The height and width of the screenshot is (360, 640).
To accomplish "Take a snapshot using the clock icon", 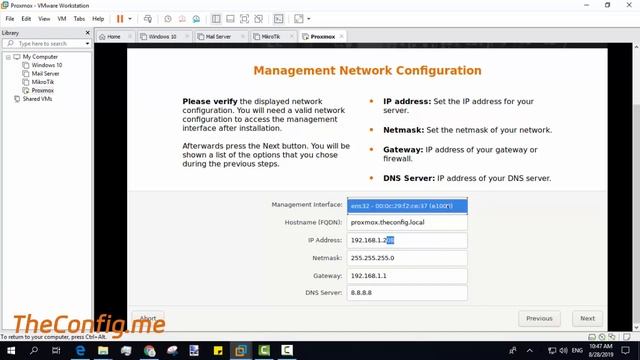I will tap(168, 19).
